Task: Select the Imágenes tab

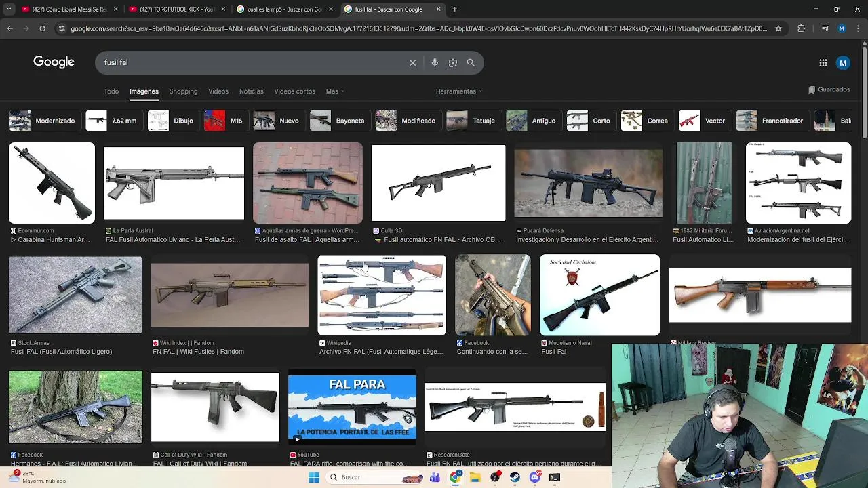Action: pyautogui.click(x=144, y=91)
